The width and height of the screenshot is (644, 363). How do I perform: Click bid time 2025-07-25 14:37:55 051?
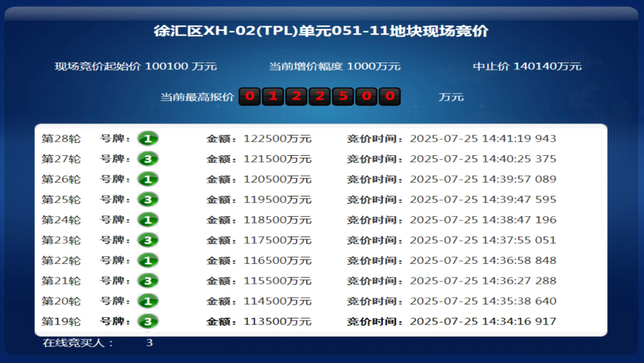click(x=483, y=240)
